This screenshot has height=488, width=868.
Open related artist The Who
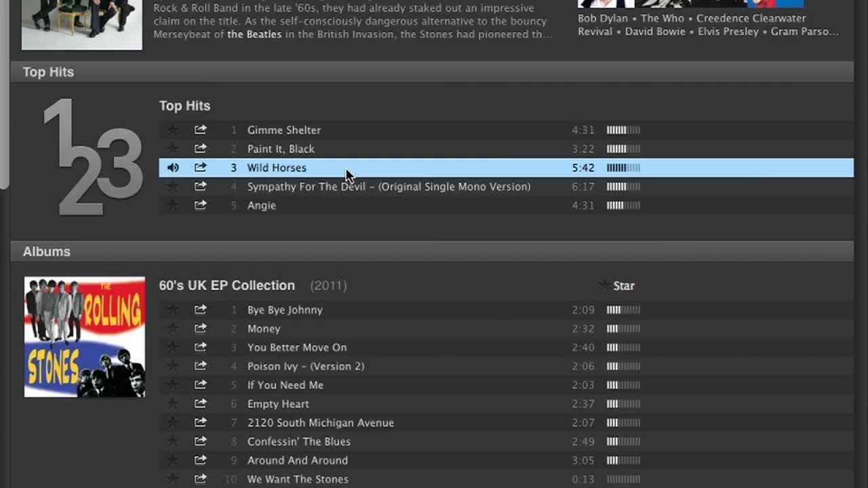(x=663, y=18)
